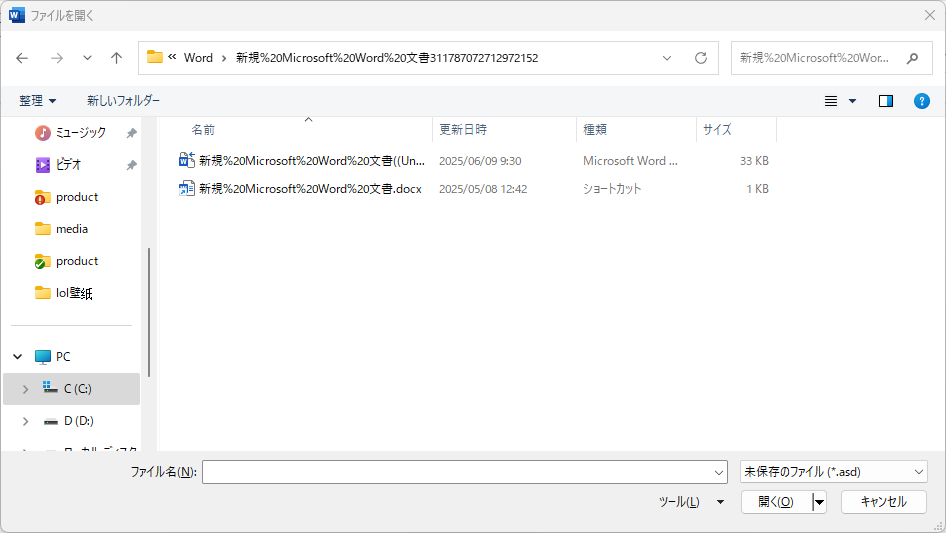Select the C (C:) drive
The width and height of the screenshot is (946, 533).
click(78, 389)
